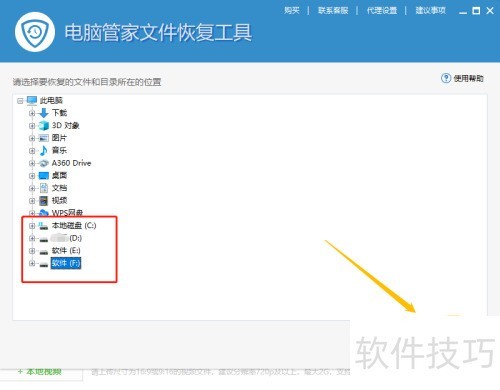Screen dimensions: 500x390
Task: Select the 视频 tree item
Action: pos(59,201)
